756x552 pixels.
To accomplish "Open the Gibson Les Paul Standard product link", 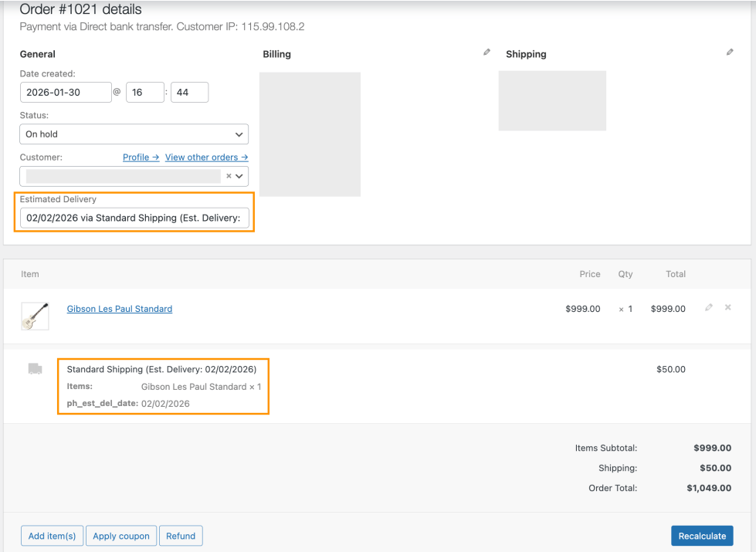I will (119, 309).
